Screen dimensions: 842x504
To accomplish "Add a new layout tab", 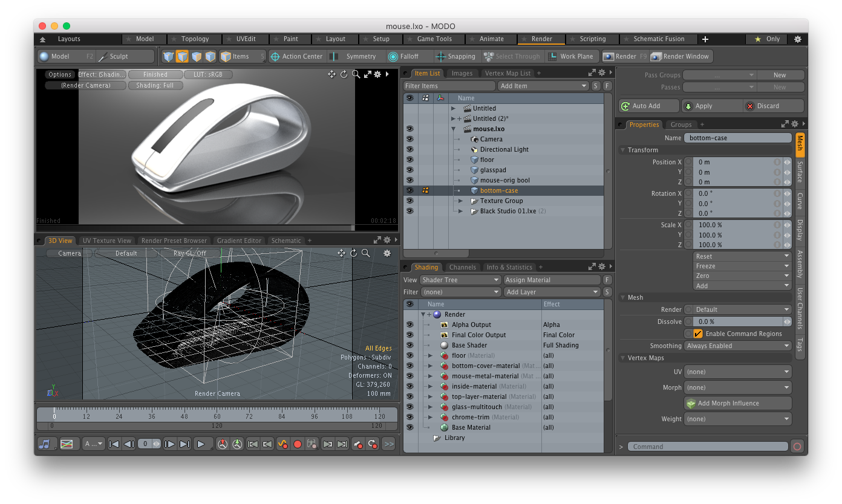I will coord(705,39).
